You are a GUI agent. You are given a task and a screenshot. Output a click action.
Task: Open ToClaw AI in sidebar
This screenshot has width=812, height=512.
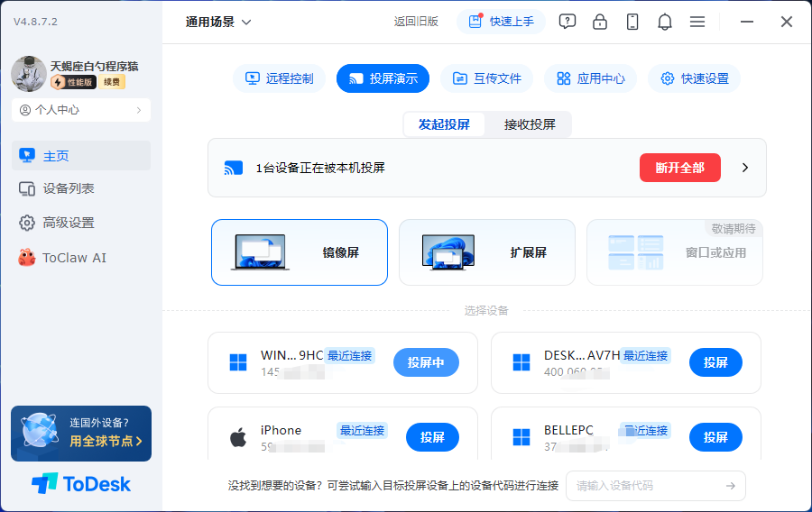coord(81,258)
